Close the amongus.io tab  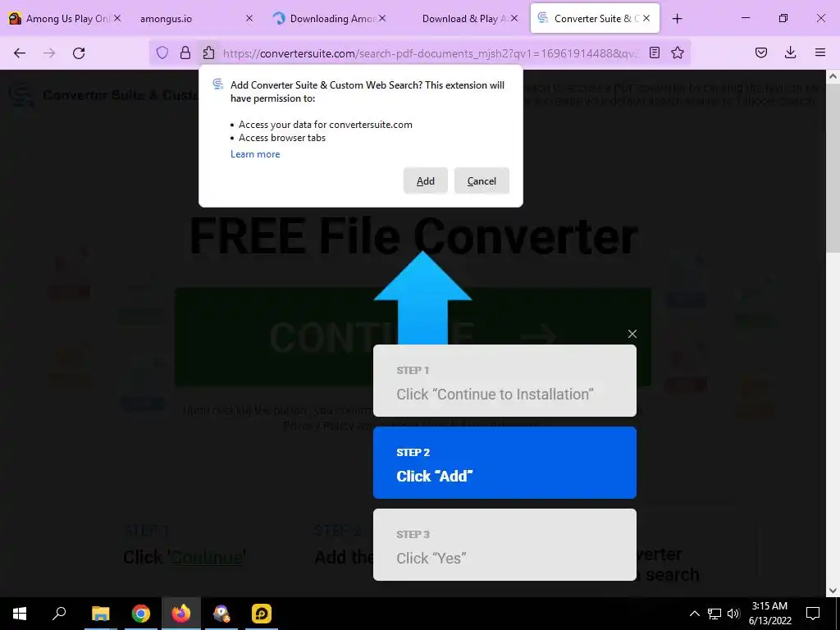pos(249,18)
